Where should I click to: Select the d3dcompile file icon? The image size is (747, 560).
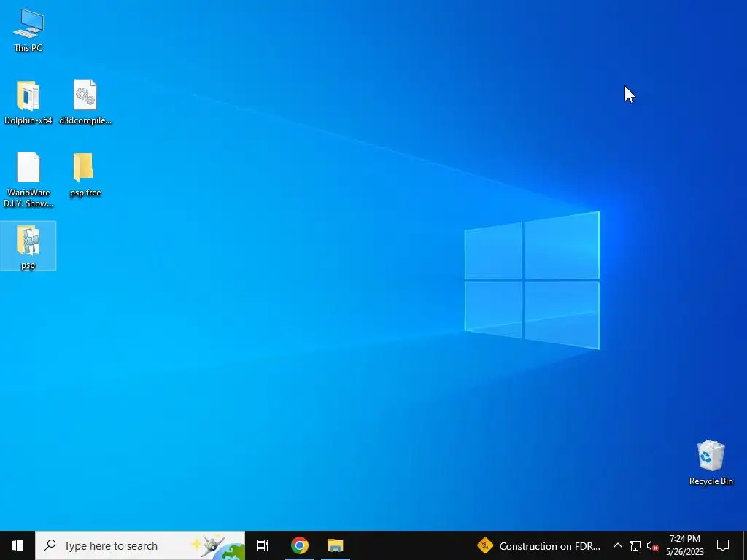85,103
